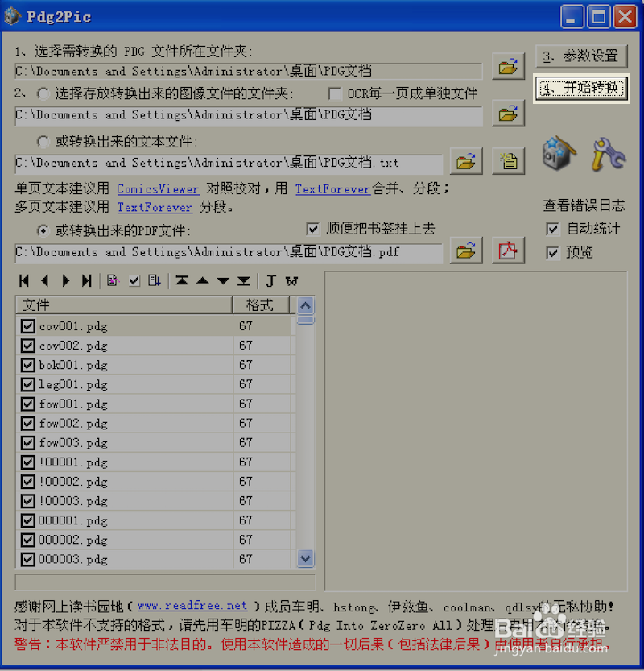The height and width of the screenshot is (671, 644).
Task: Uncheck !00001.pdg file checkbox
Action: pos(28,462)
